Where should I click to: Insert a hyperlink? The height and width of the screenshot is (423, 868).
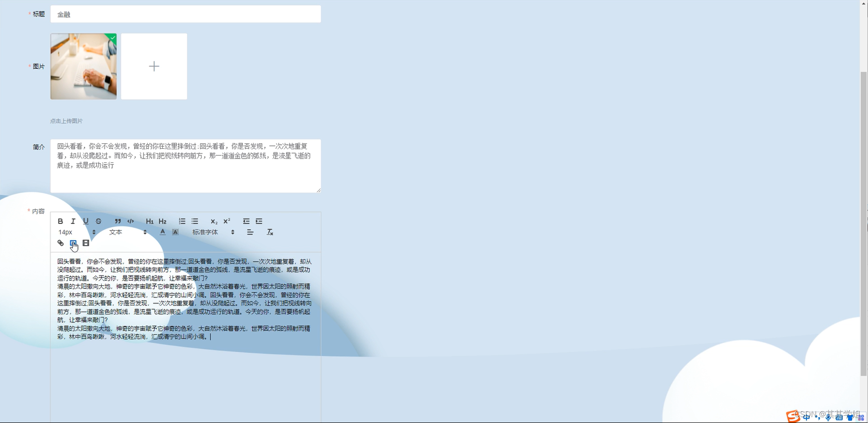61,243
